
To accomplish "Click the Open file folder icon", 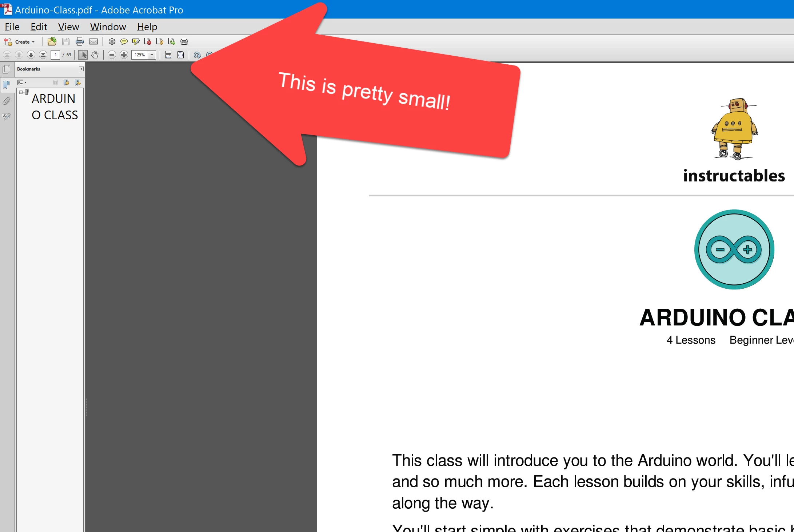I will point(52,41).
